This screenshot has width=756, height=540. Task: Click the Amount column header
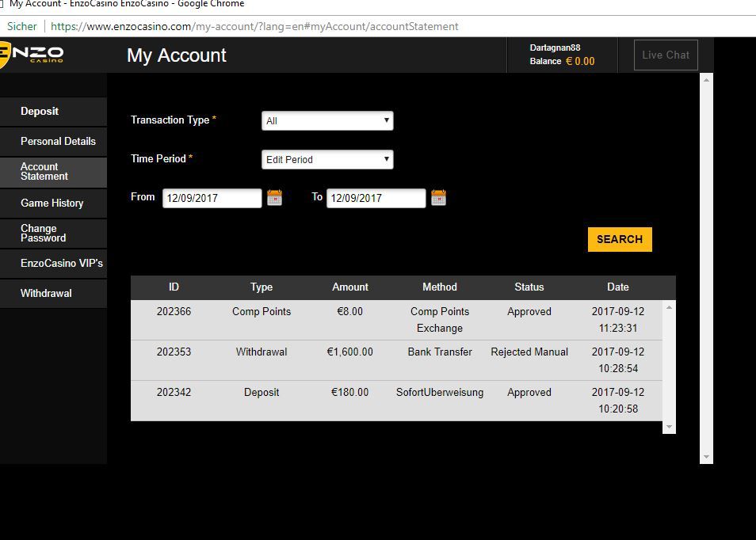click(350, 287)
